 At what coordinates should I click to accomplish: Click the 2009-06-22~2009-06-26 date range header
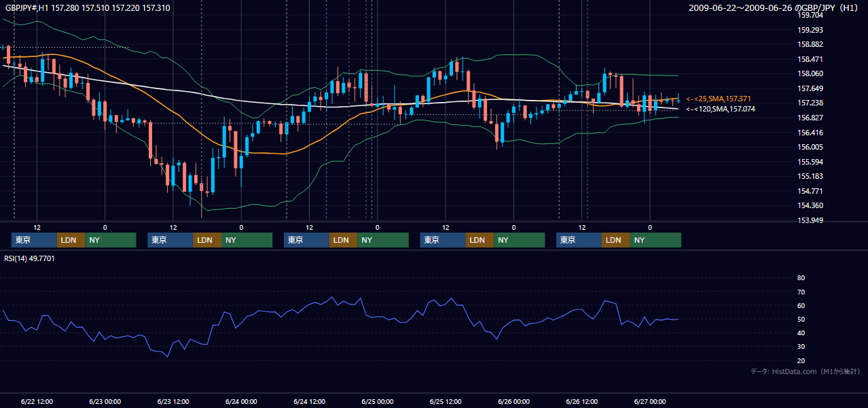point(774,8)
